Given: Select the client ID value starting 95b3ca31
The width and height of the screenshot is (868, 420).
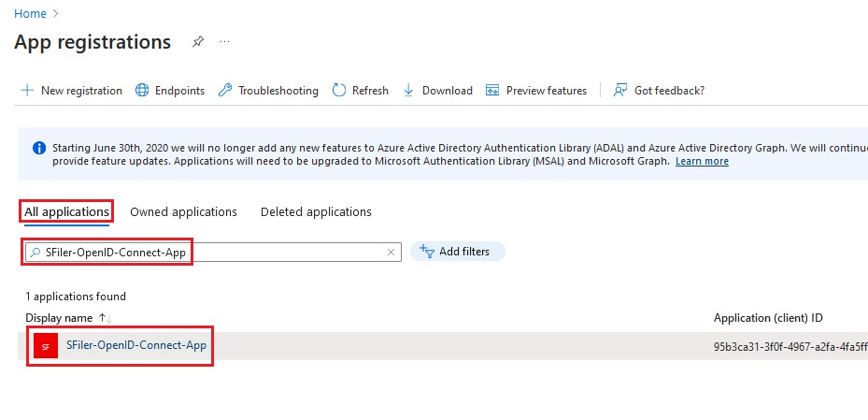Looking at the screenshot, I should [790, 347].
